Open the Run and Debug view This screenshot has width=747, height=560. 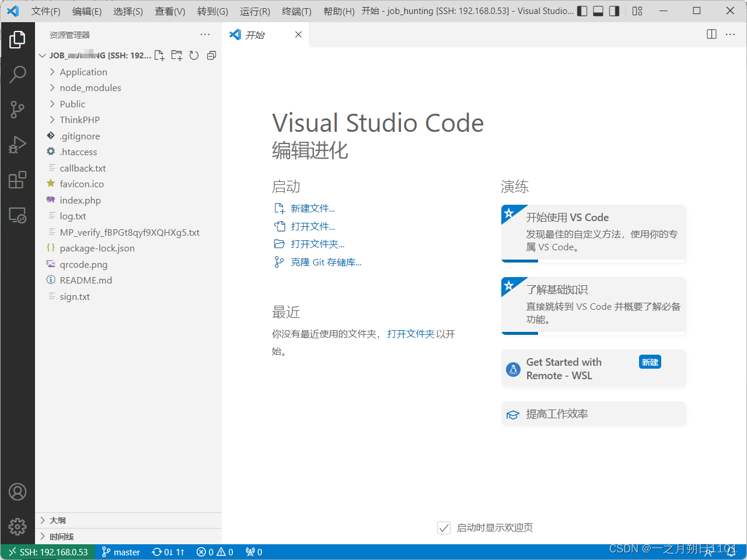click(18, 144)
